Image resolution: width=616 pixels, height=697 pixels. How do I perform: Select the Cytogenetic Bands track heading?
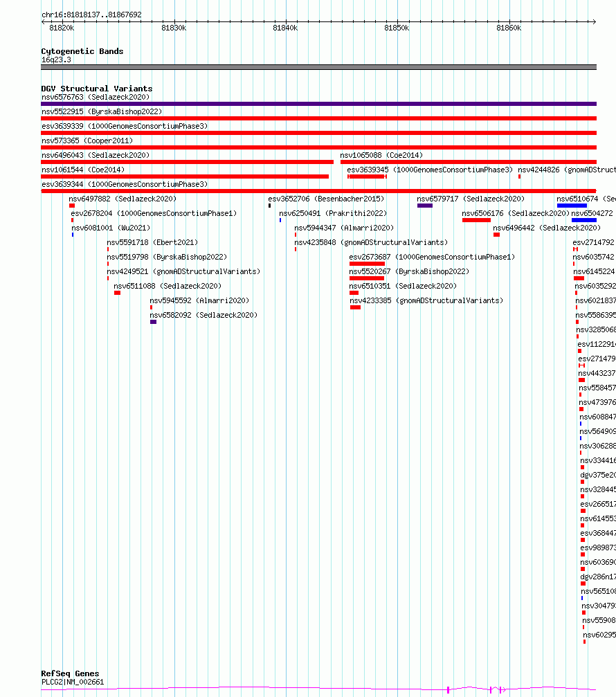point(82,51)
